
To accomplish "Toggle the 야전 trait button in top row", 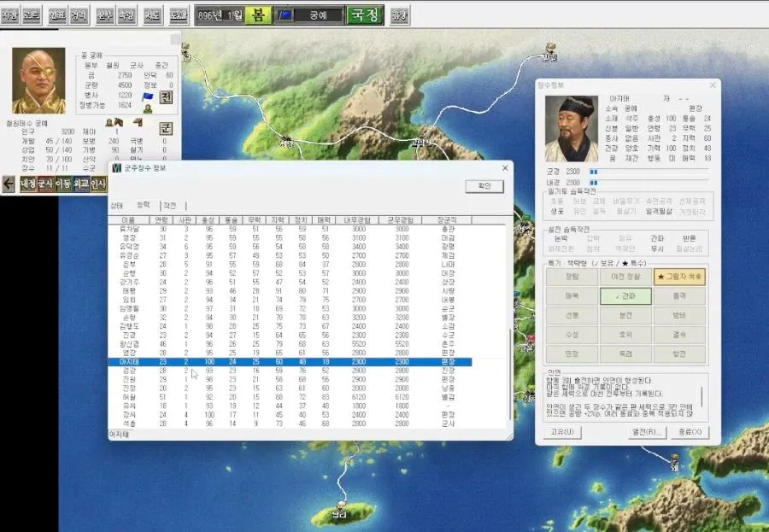I will pyautogui.click(x=625, y=277).
